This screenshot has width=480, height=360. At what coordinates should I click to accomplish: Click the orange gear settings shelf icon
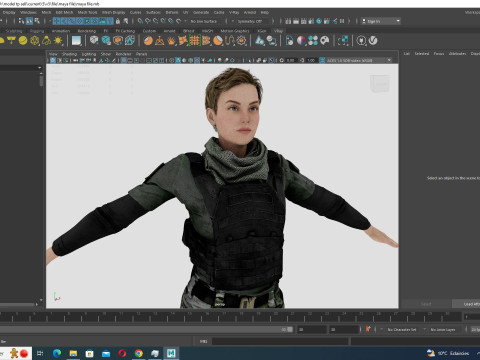241,41
